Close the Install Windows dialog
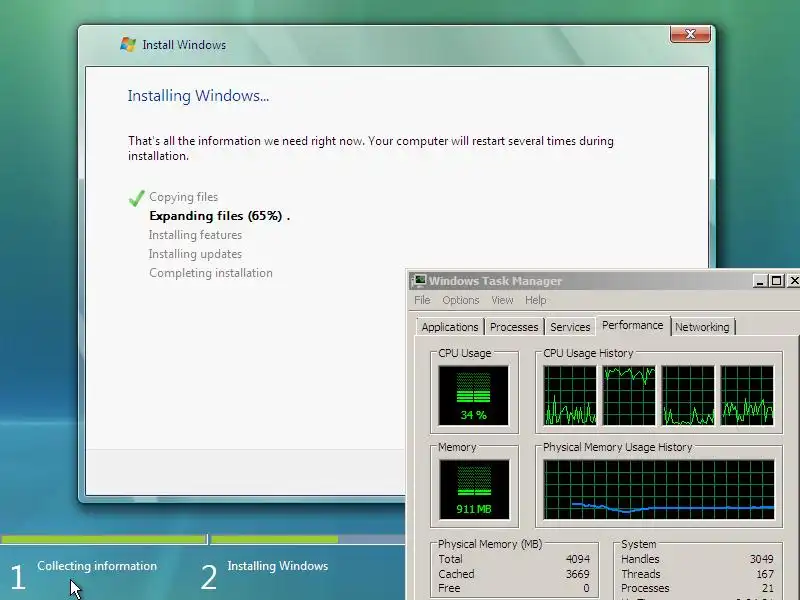The width and height of the screenshot is (800, 600). [x=690, y=34]
